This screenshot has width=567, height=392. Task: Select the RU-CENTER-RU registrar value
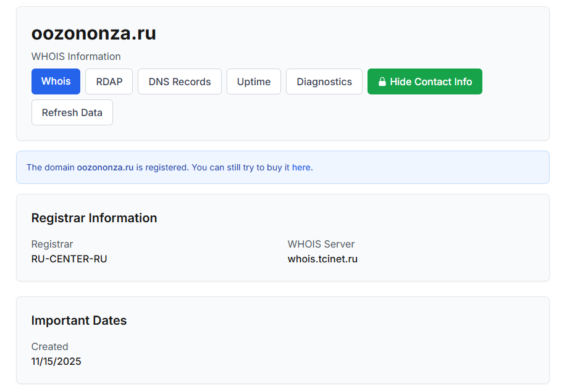pyautogui.click(x=69, y=259)
